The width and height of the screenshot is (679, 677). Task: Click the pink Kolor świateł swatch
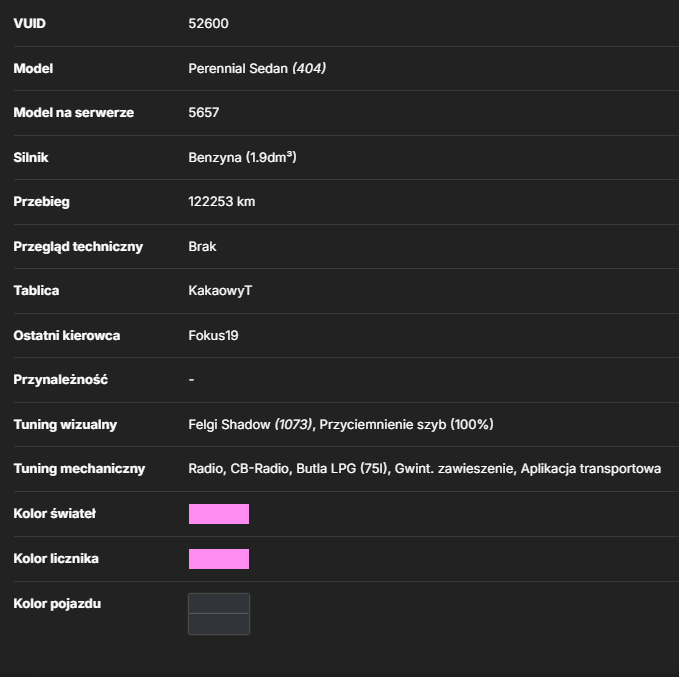click(219, 514)
